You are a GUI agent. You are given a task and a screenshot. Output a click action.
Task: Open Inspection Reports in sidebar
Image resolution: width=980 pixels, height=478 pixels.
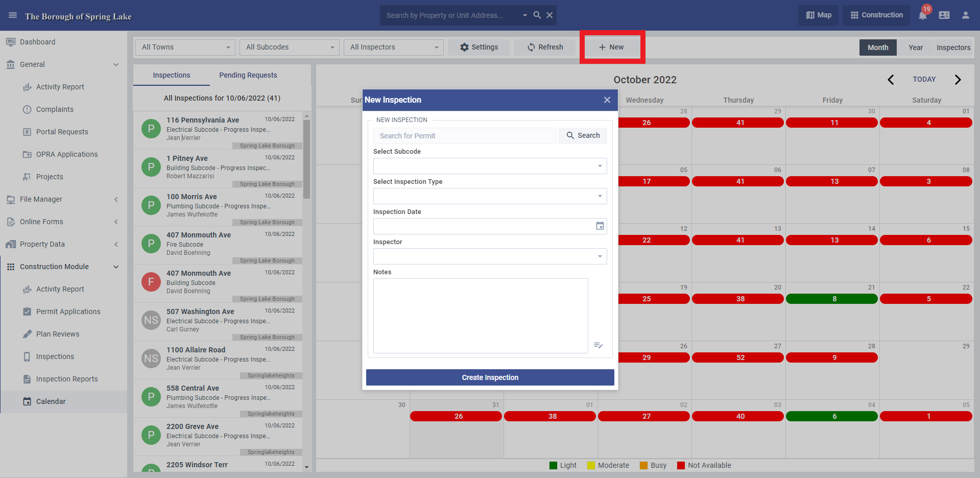click(x=66, y=379)
